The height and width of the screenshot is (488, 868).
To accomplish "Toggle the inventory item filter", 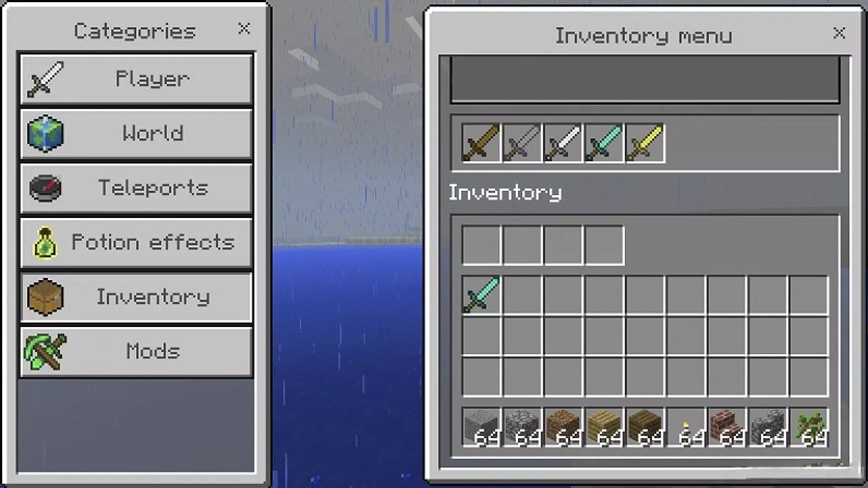I will pos(646,80).
